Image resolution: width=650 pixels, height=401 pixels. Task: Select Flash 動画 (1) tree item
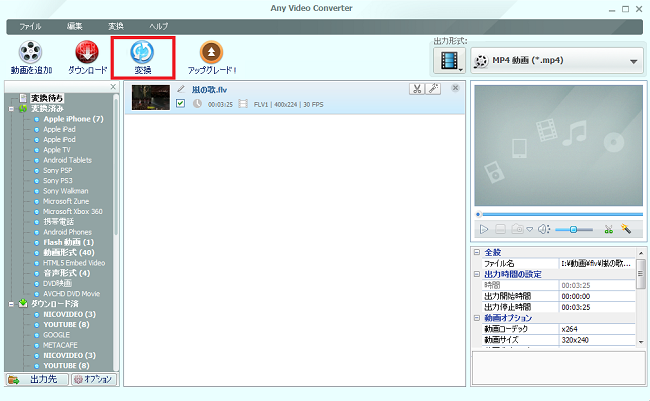point(68,242)
